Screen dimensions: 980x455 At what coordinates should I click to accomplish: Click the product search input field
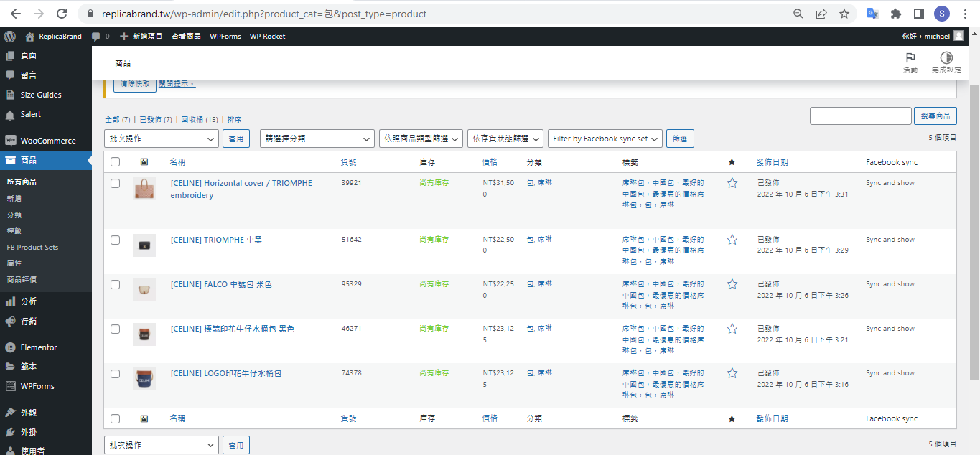pyautogui.click(x=860, y=116)
